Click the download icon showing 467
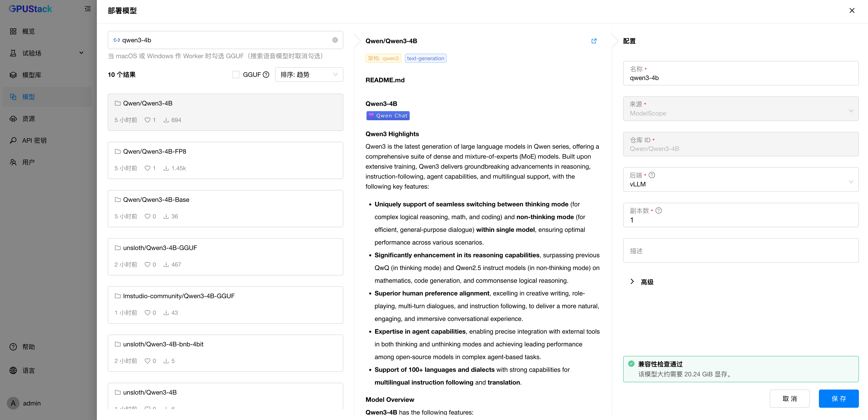This screenshot has height=420, width=868. pyautogui.click(x=166, y=264)
